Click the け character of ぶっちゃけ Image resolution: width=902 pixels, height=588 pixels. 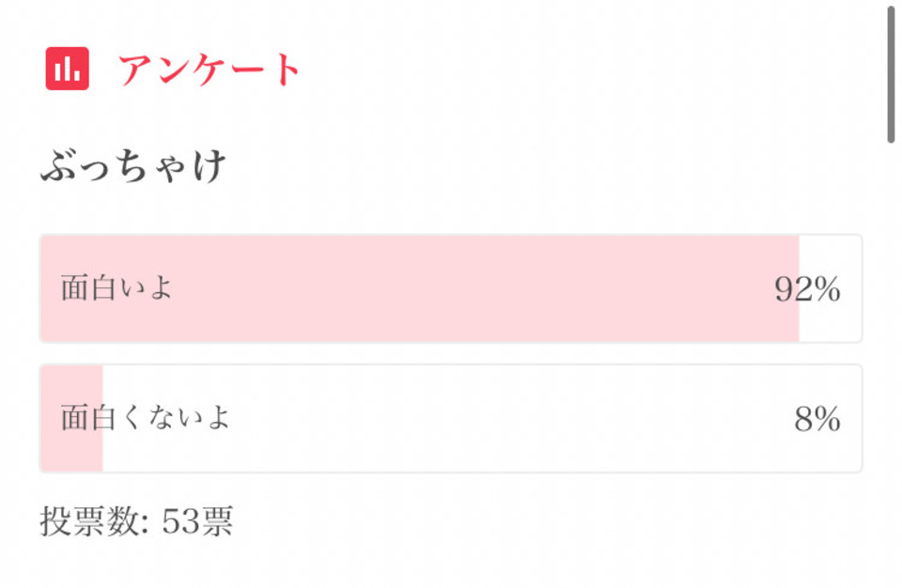click(x=209, y=165)
